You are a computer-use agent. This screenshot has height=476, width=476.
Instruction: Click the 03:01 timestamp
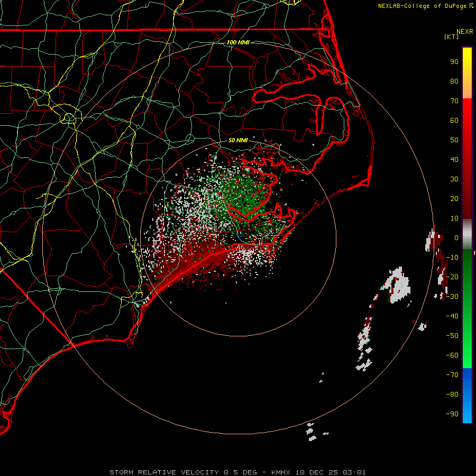tap(354, 472)
